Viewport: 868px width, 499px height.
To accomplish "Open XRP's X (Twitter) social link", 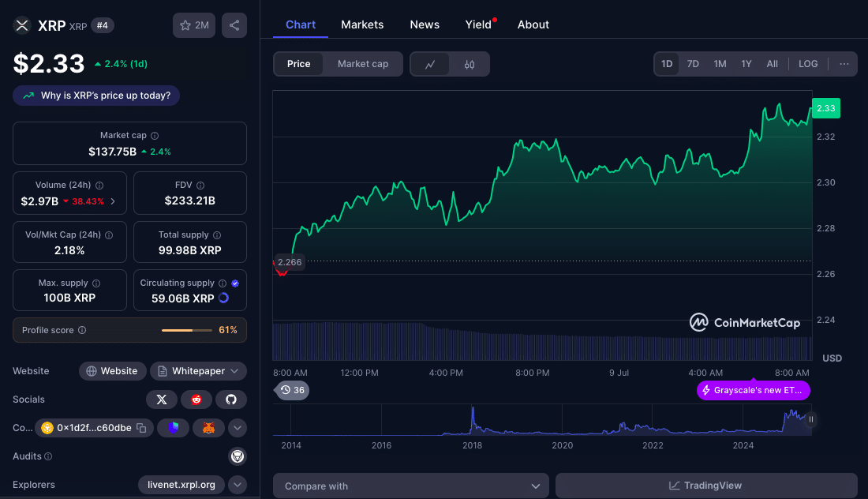I will pos(162,400).
